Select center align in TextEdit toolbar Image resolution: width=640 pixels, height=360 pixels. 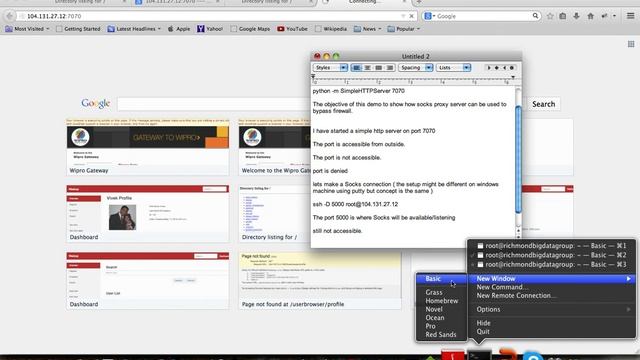click(367, 68)
